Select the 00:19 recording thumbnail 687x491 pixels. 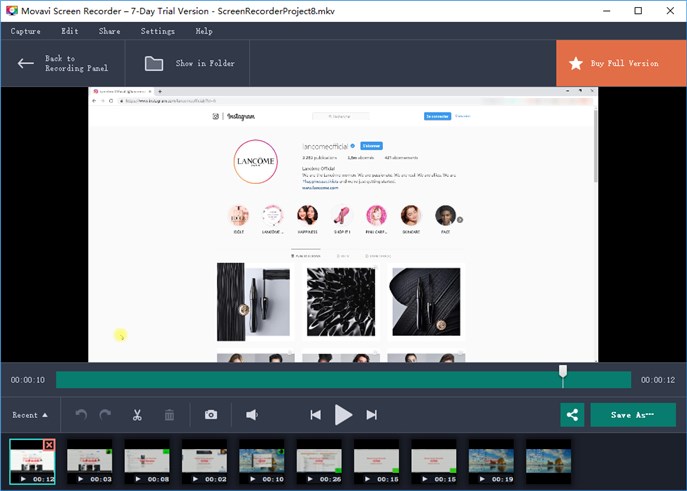[x=491, y=462]
